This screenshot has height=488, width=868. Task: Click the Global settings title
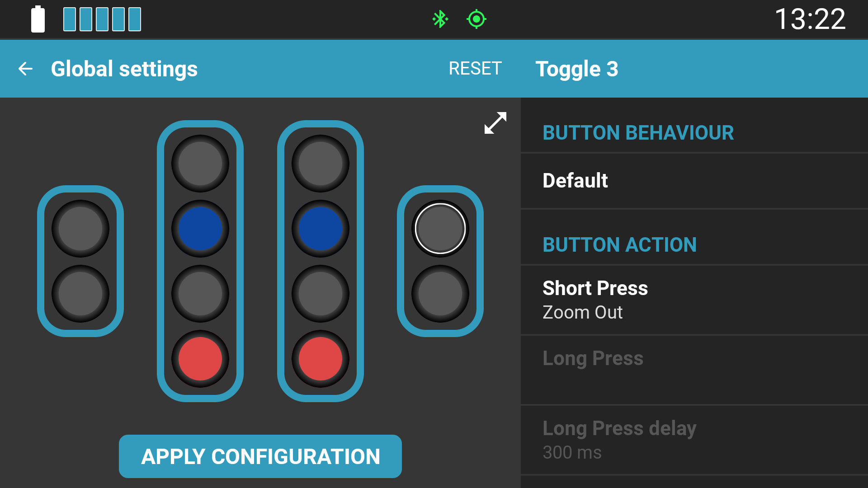pos(124,69)
